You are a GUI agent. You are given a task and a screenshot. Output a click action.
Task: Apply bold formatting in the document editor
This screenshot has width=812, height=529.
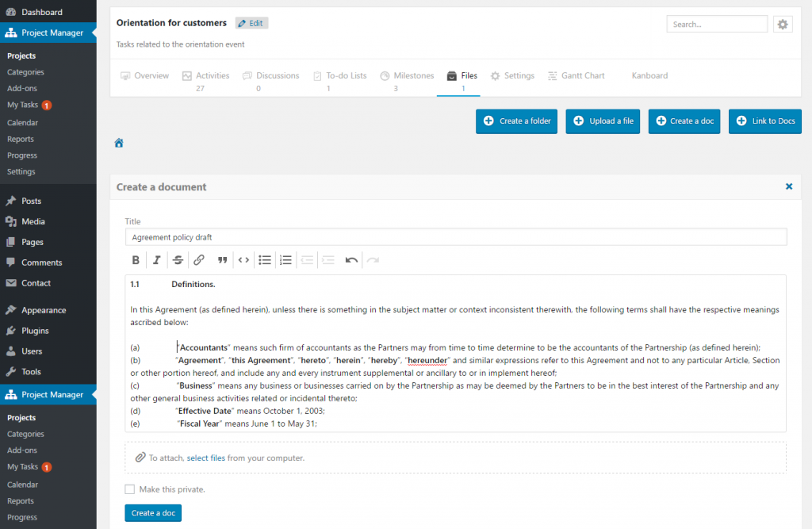click(136, 259)
